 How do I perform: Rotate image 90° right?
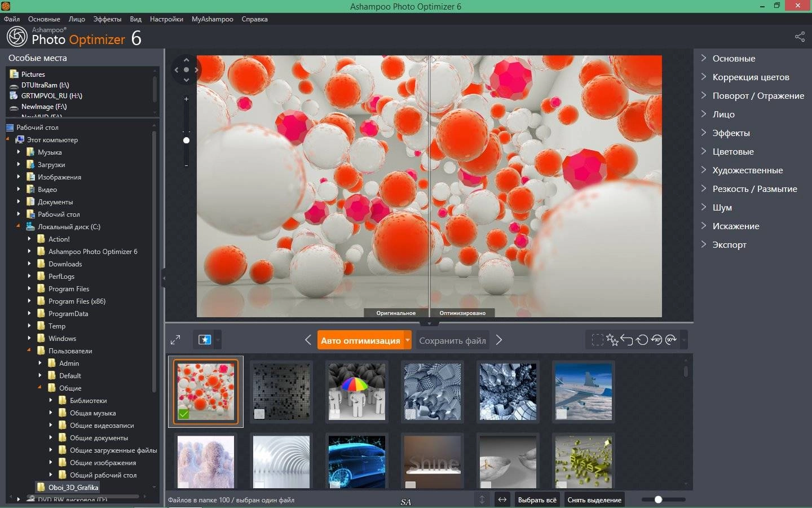(671, 340)
